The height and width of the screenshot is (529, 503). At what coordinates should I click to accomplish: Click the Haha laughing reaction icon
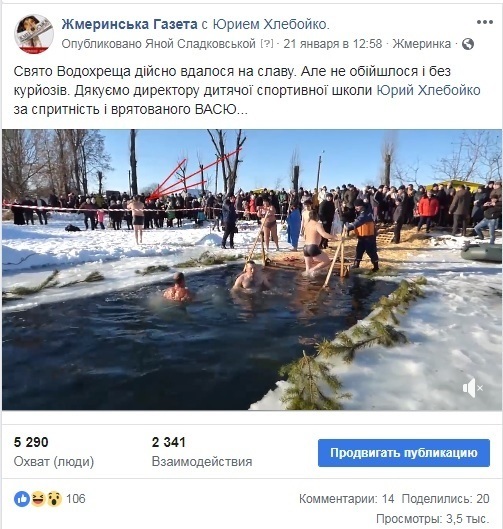point(38,499)
